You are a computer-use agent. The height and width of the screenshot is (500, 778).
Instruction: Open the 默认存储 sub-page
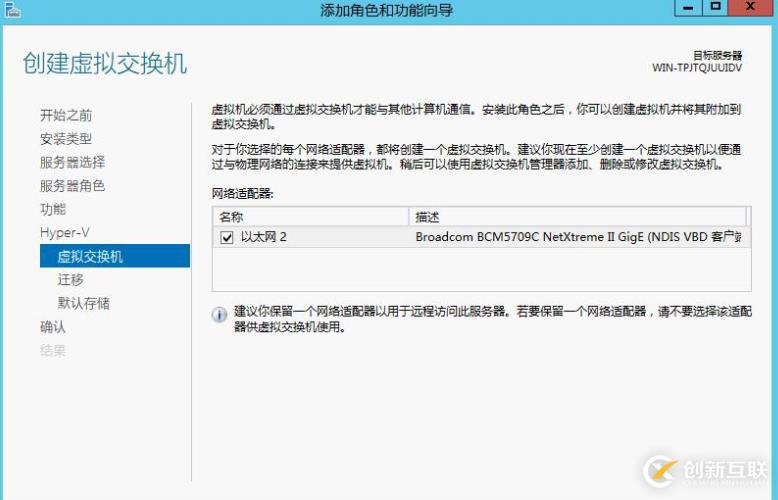[83, 303]
